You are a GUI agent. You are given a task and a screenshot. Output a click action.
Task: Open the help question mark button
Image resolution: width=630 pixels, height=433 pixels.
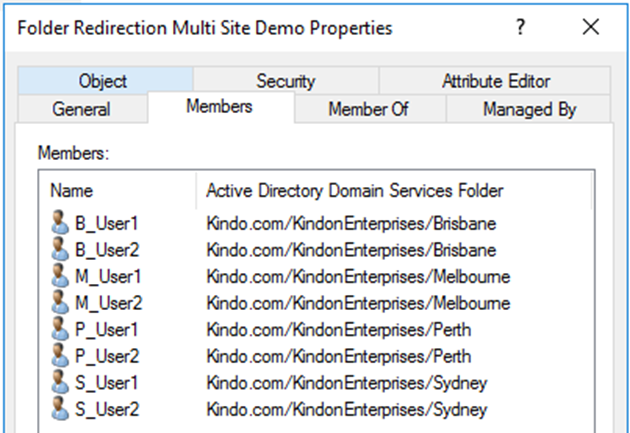[520, 27]
